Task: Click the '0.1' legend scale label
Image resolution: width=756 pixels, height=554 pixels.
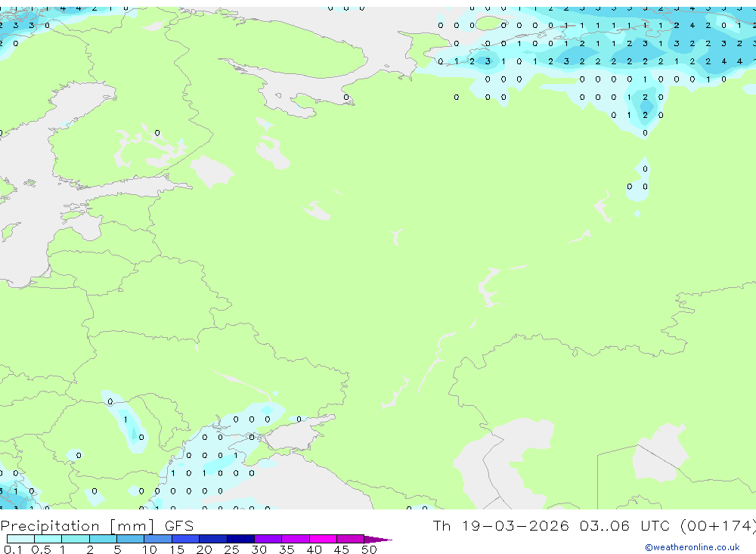Action: point(13,549)
